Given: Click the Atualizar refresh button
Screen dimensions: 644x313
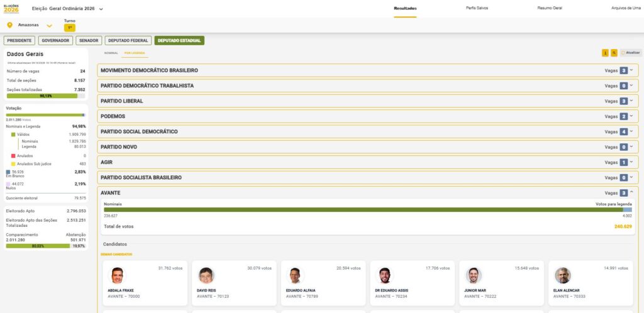Looking at the screenshot, I should [x=630, y=53].
